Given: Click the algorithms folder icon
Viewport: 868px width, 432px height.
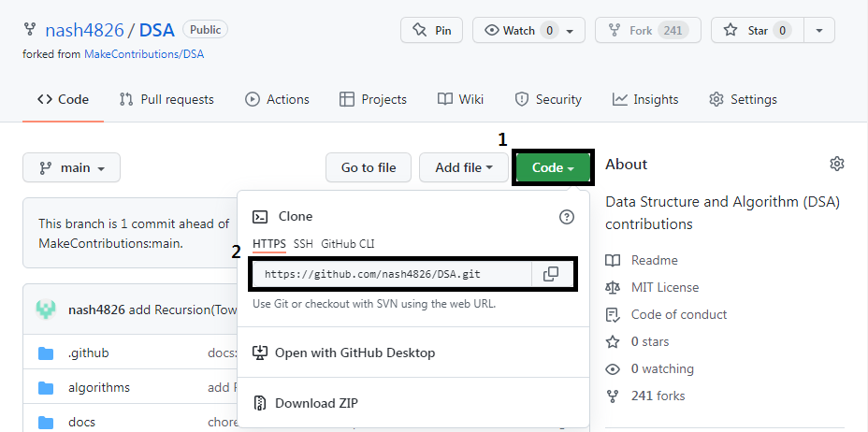Looking at the screenshot, I should coord(46,388).
